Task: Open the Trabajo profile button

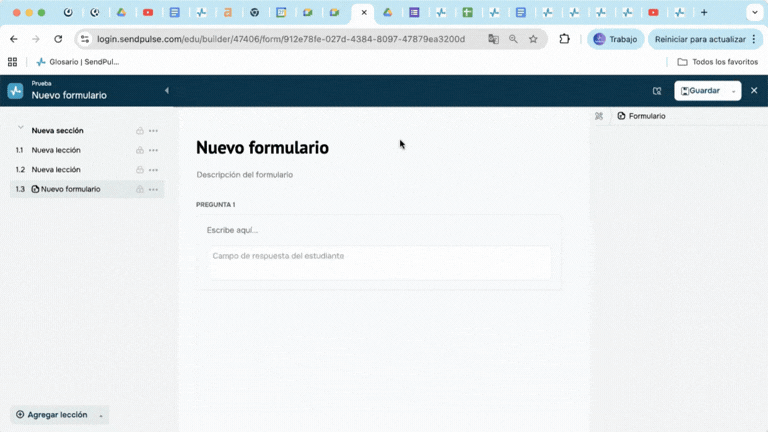Action: tap(615, 39)
